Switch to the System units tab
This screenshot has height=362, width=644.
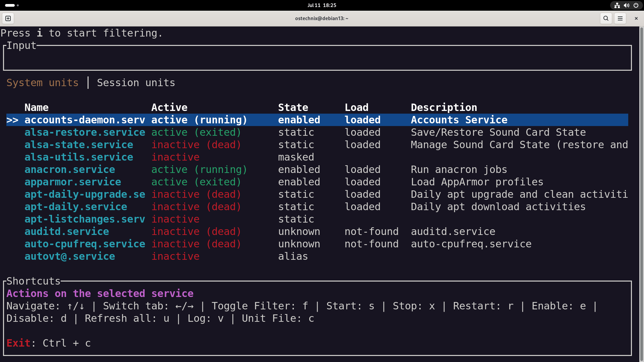click(x=42, y=83)
